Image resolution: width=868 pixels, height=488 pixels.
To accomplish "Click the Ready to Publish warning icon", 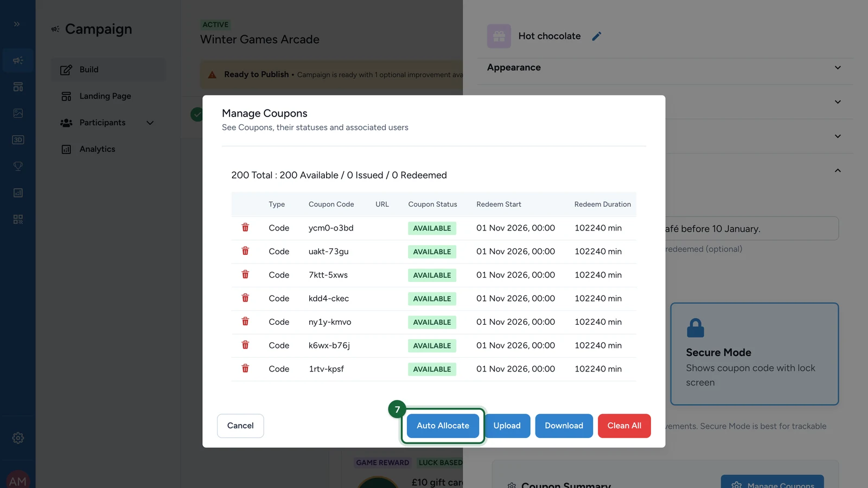I will click(212, 75).
